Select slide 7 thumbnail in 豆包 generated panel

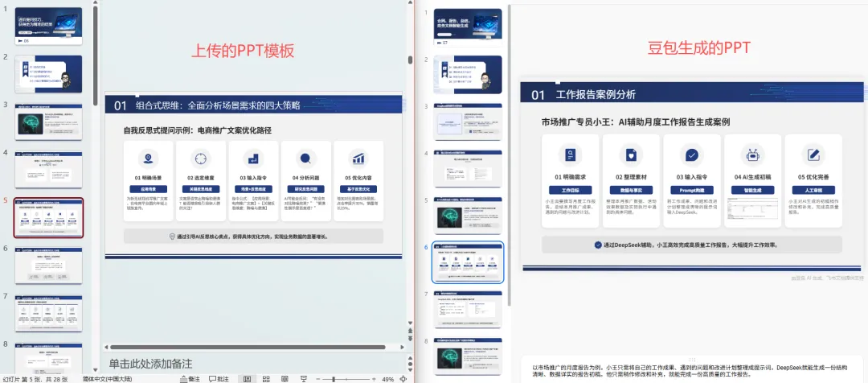coord(468,310)
